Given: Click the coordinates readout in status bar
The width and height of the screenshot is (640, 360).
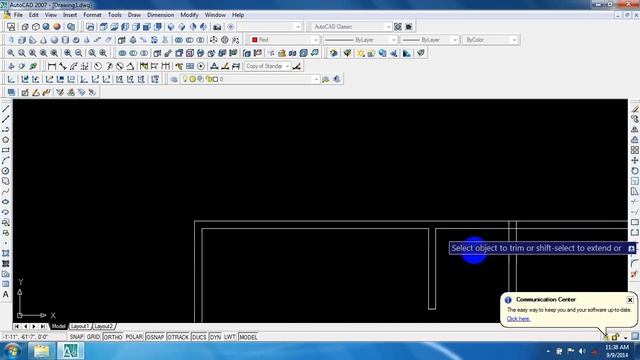Looking at the screenshot, I should (26, 337).
